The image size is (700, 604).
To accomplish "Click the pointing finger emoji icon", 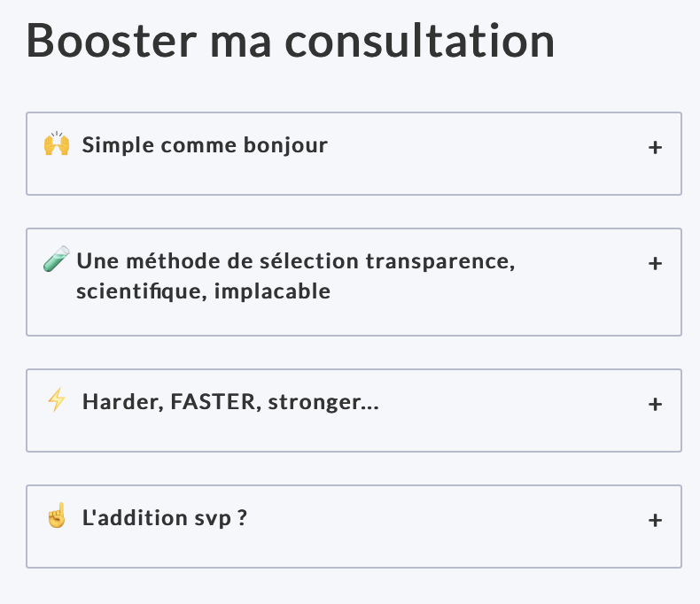I will pyautogui.click(x=57, y=515).
